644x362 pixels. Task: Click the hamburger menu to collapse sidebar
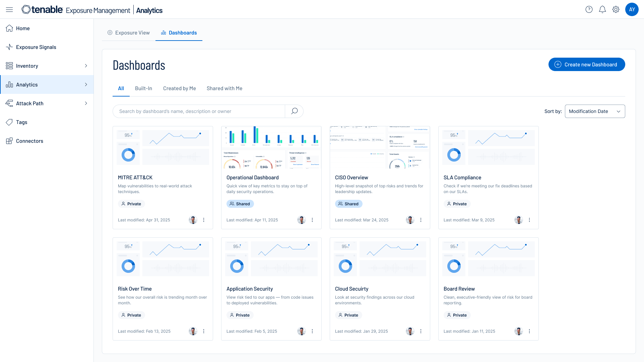9,9
